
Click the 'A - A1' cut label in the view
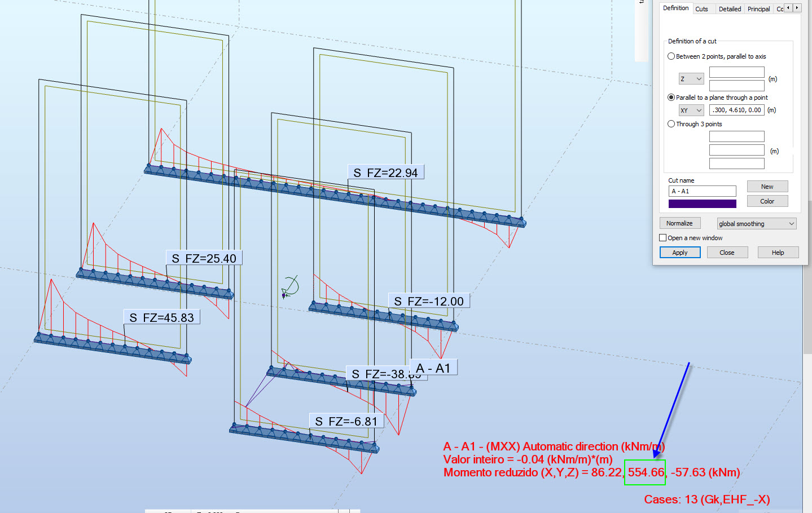pyautogui.click(x=433, y=368)
